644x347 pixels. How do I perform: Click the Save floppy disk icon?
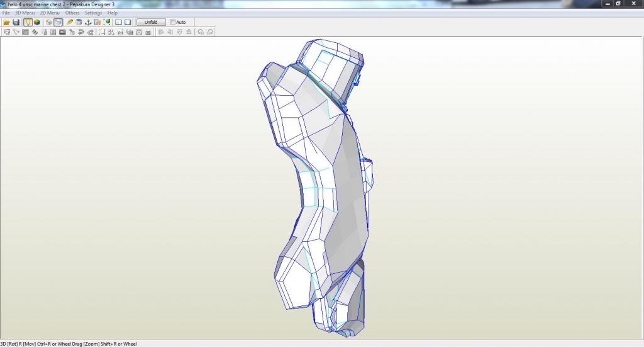(x=16, y=22)
